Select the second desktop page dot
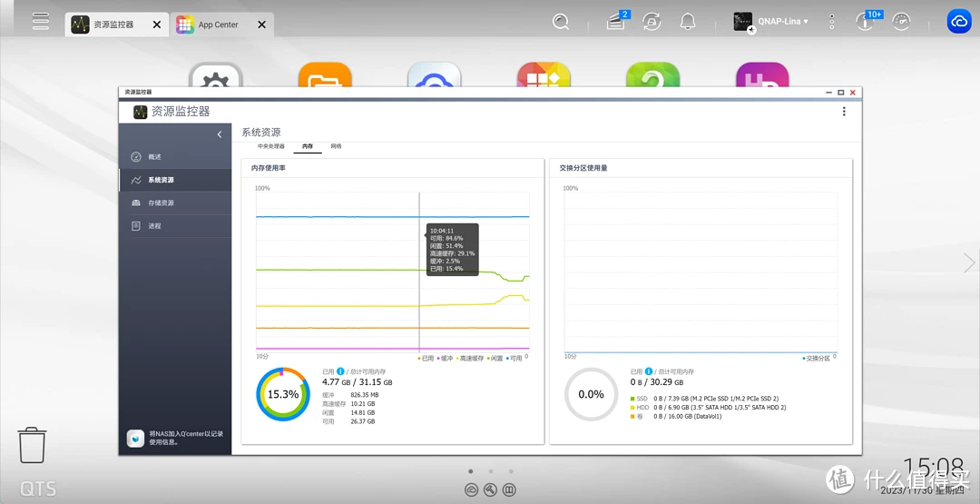 (x=491, y=471)
